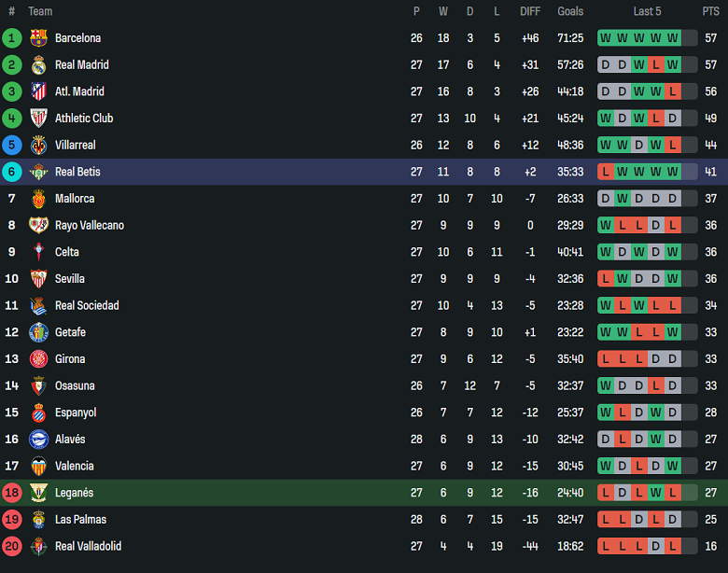Open Athletic Club team link

tap(84, 119)
